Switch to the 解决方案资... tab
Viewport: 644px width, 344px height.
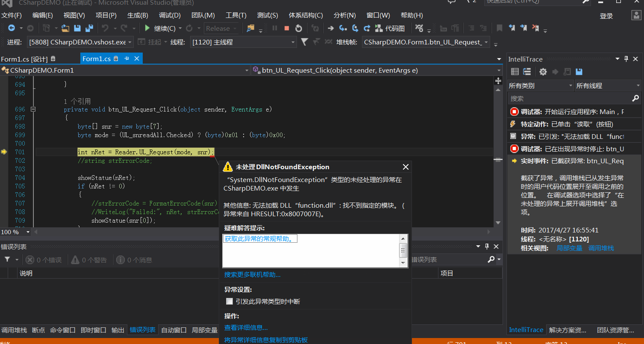[x=568, y=330]
